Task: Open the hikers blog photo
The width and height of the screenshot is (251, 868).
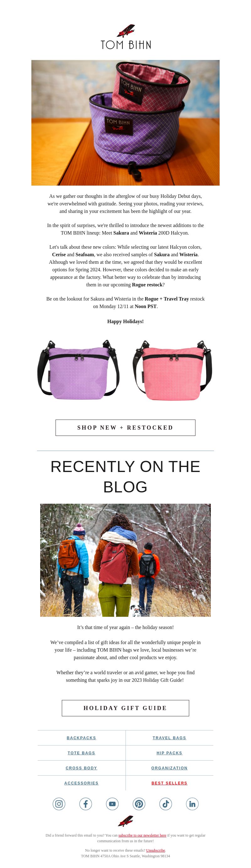Action: (125, 560)
